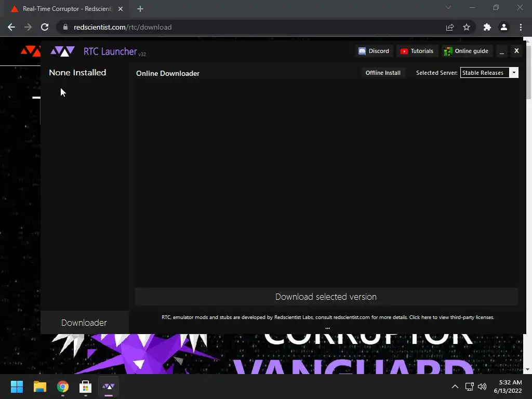Click RTC Launcher taskbar icon

[x=109, y=387]
